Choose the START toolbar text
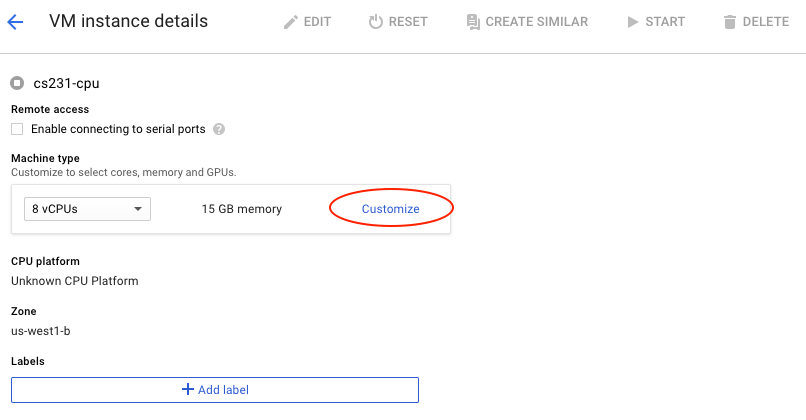Image resolution: width=806 pixels, height=420 pixels. tap(665, 22)
